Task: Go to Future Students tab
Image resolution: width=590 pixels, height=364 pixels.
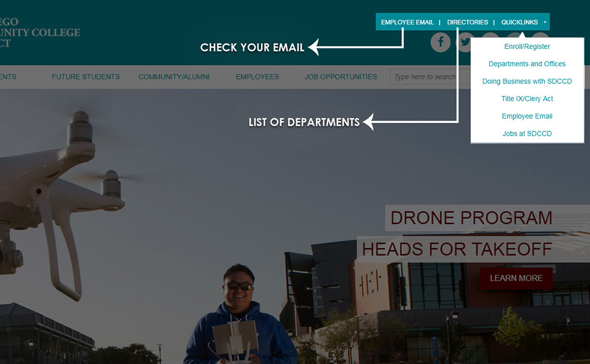Action: click(85, 77)
